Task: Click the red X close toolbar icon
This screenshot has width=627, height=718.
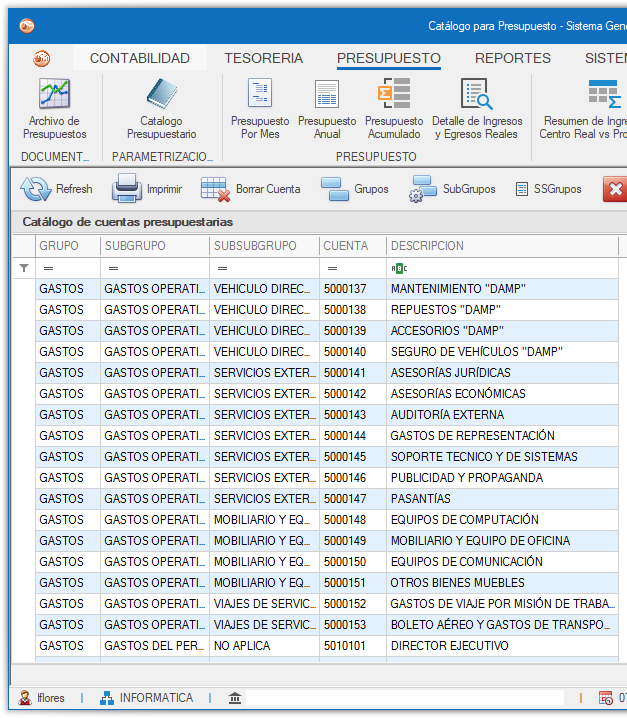Action: (x=615, y=189)
